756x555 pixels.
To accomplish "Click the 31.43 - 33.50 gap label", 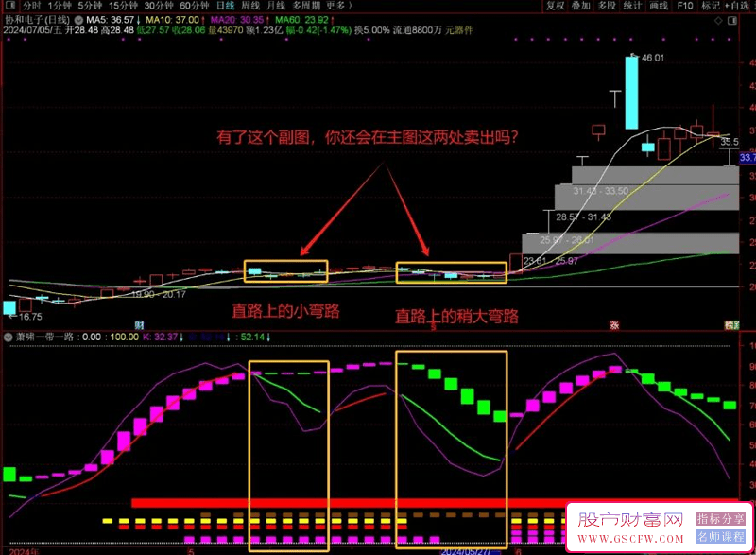I will tap(601, 191).
